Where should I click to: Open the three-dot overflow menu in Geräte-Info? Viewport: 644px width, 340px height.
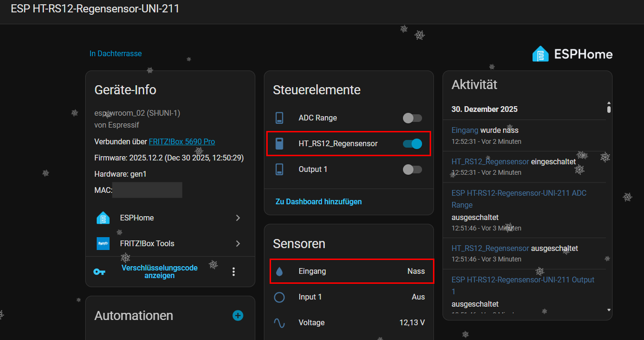(233, 271)
